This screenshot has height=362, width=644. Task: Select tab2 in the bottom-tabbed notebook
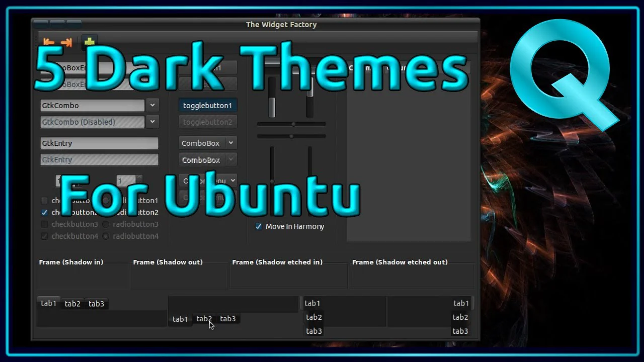click(x=204, y=319)
